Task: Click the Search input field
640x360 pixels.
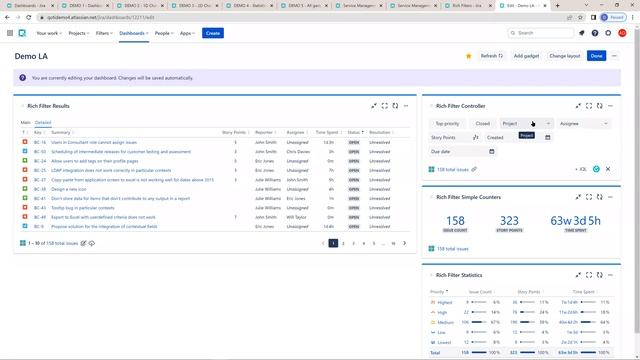Action: [541, 33]
